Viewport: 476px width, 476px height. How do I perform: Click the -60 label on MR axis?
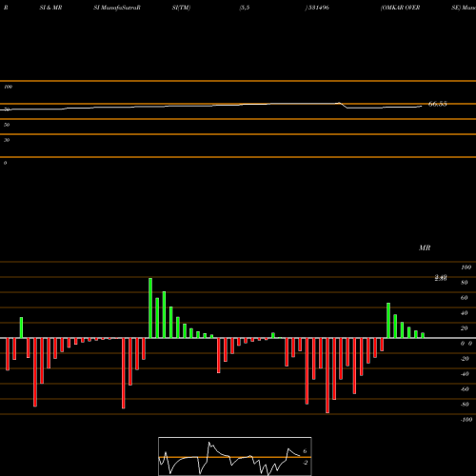click(x=465, y=389)
